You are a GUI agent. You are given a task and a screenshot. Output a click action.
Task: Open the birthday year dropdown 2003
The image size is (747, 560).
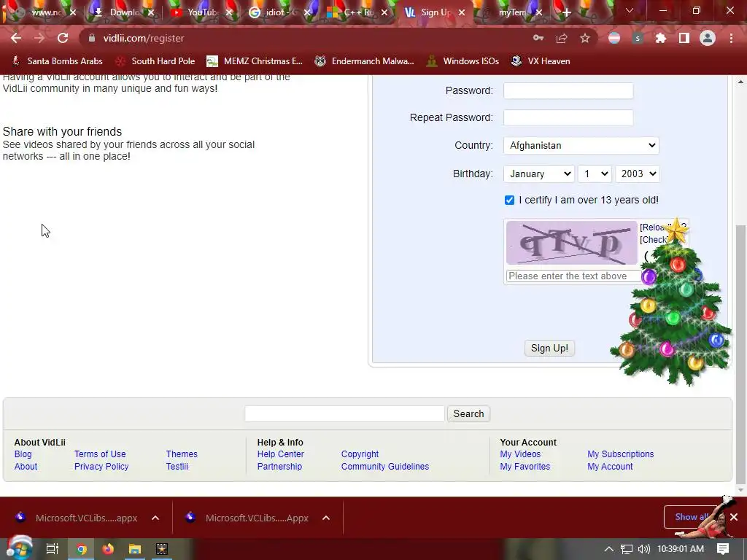(x=638, y=174)
